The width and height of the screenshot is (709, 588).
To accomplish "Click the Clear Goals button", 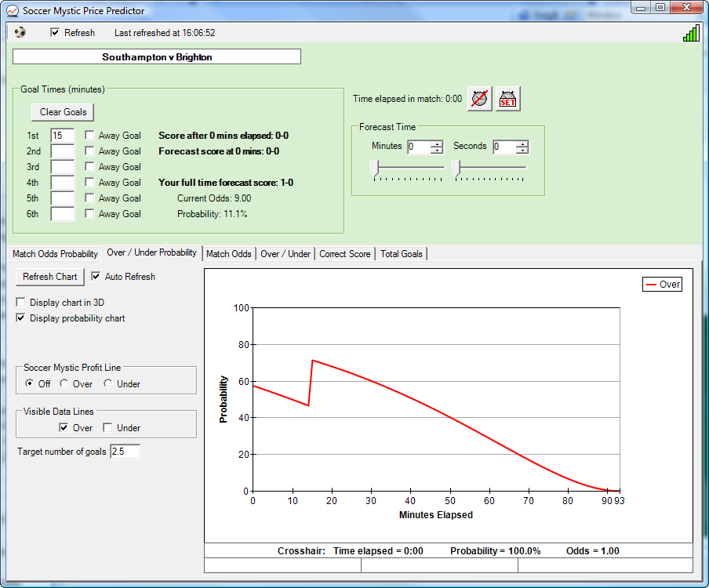I will (63, 112).
